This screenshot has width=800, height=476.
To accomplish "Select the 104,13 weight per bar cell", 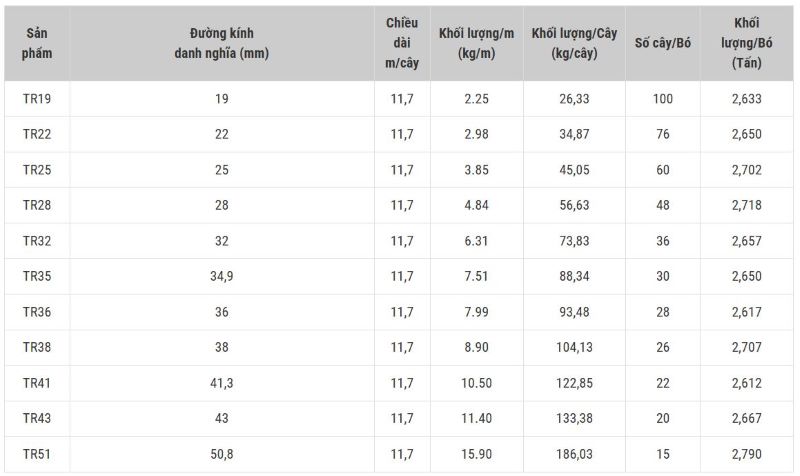I will pyautogui.click(x=574, y=347).
